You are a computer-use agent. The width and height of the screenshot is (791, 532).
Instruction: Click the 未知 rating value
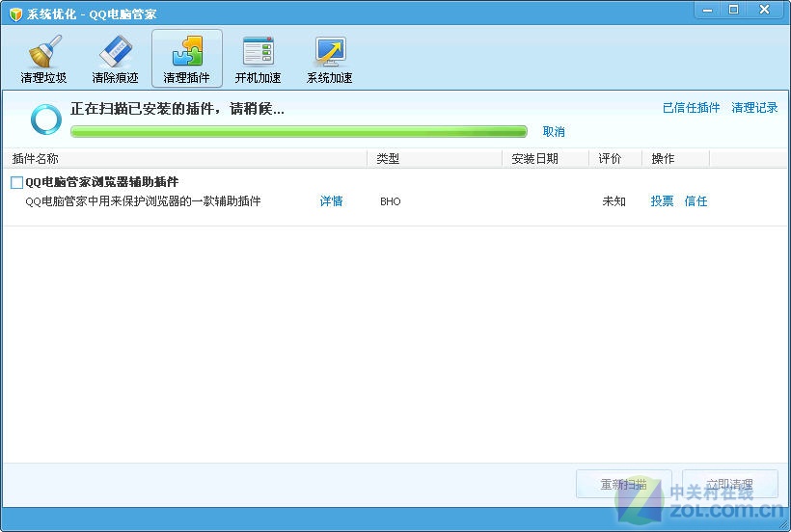pyautogui.click(x=614, y=201)
